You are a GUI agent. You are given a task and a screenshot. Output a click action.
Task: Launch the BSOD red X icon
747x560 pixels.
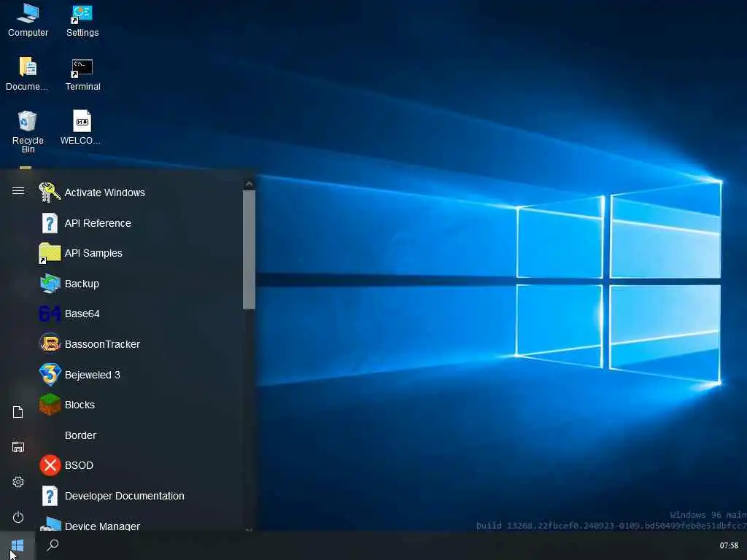click(50, 465)
